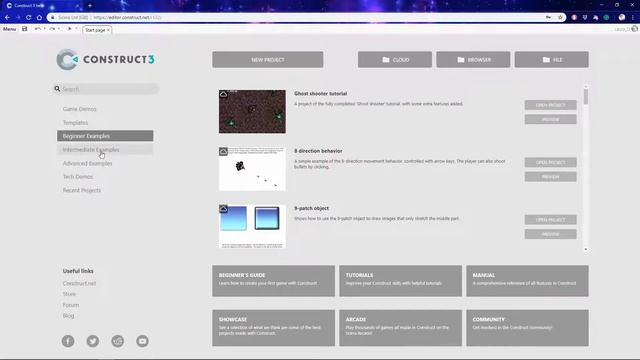640x360 pixels.
Task: Open the Chrome profile avatar
Action: (x=622, y=18)
